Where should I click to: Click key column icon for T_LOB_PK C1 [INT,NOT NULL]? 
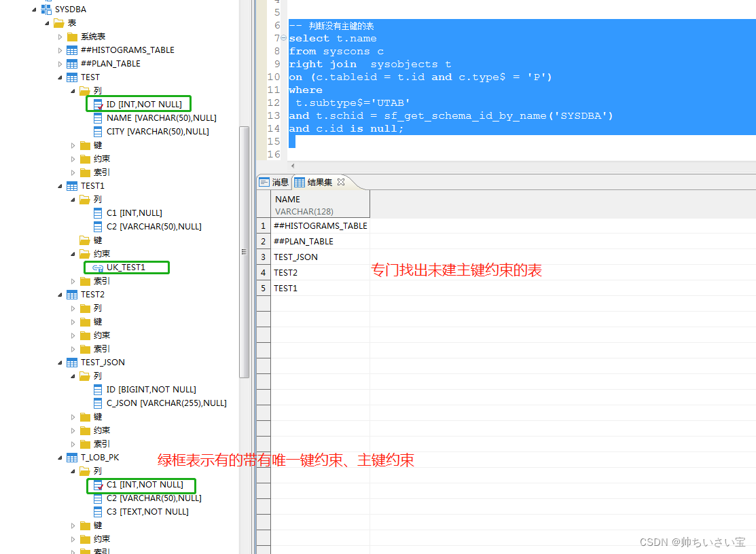(98, 485)
